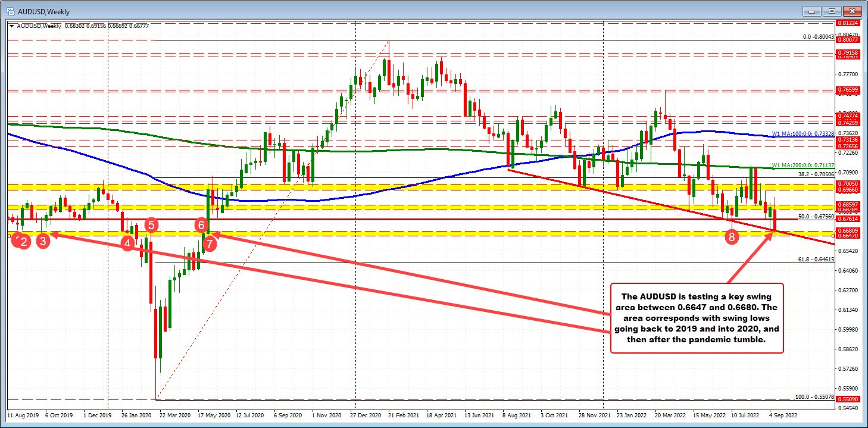The image size is (868, 428).
Task: Click swing marker 7
Action: [x=210, y=243]
